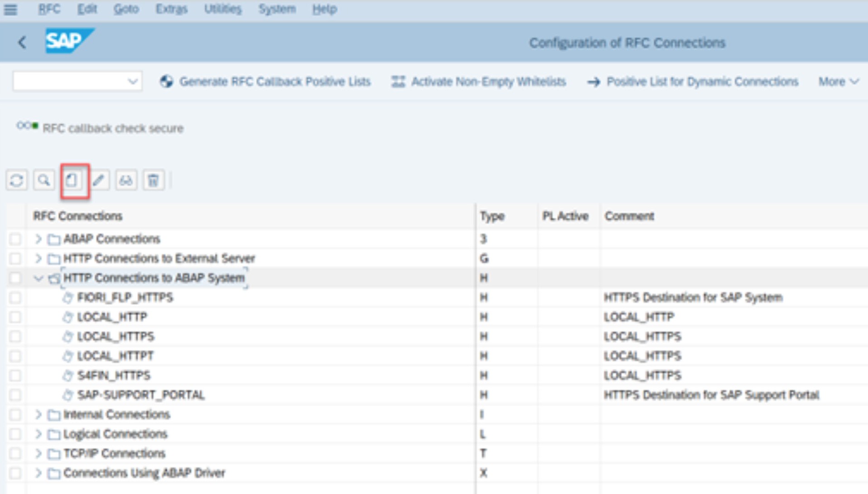868x494 pixels.
Task: Click the FIORI_FLP_HTTPS connection icon
Action: (68, 298)
